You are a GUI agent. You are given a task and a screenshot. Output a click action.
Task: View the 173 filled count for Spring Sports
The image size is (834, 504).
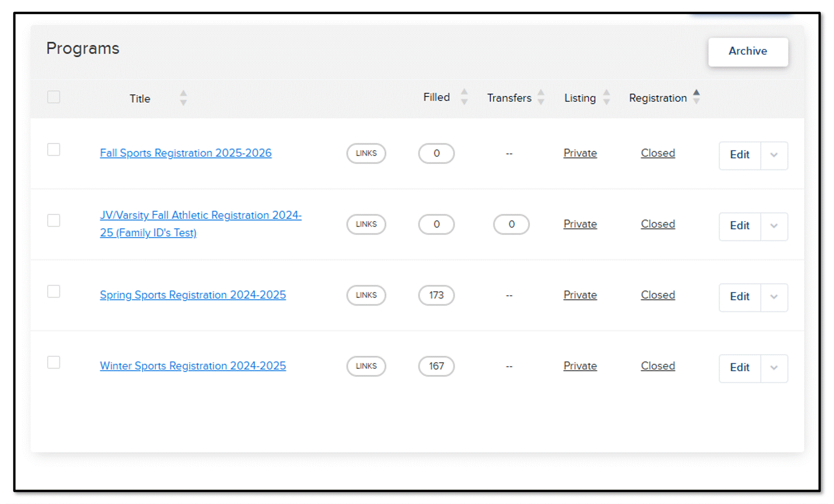tap(436, 295)
